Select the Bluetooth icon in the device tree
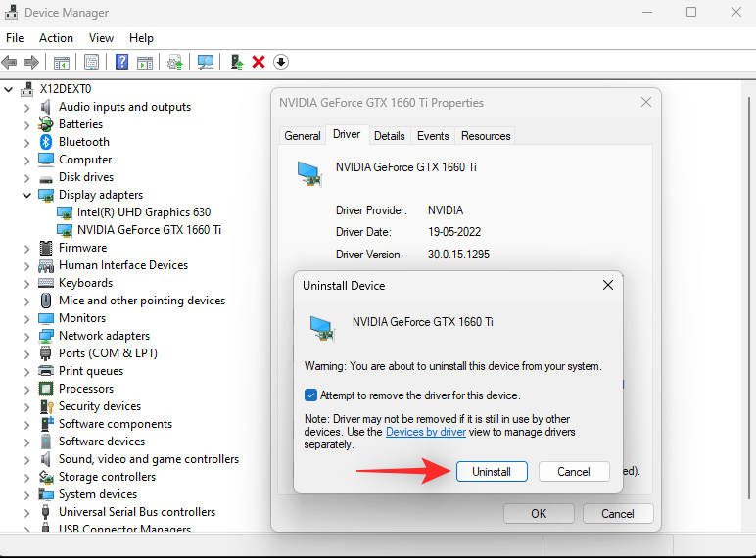This screenshot has height=558, width=756. click(46, 142)
